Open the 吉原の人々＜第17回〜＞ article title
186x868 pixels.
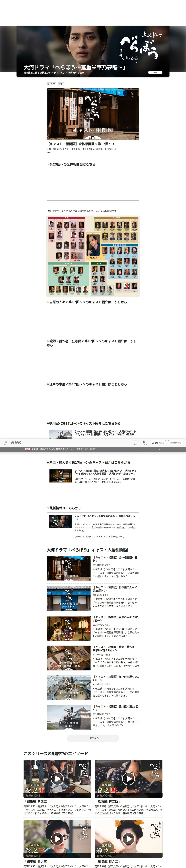116,618
